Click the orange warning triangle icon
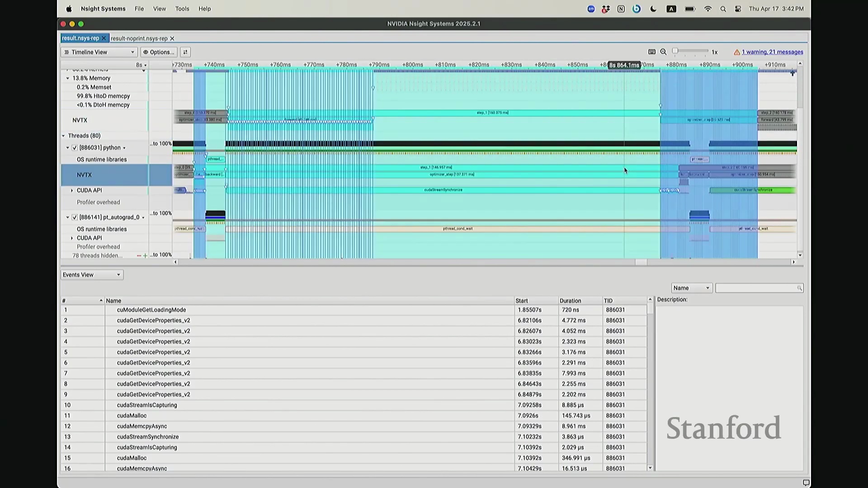Viewport: 868px width, 488px height. 736,52
